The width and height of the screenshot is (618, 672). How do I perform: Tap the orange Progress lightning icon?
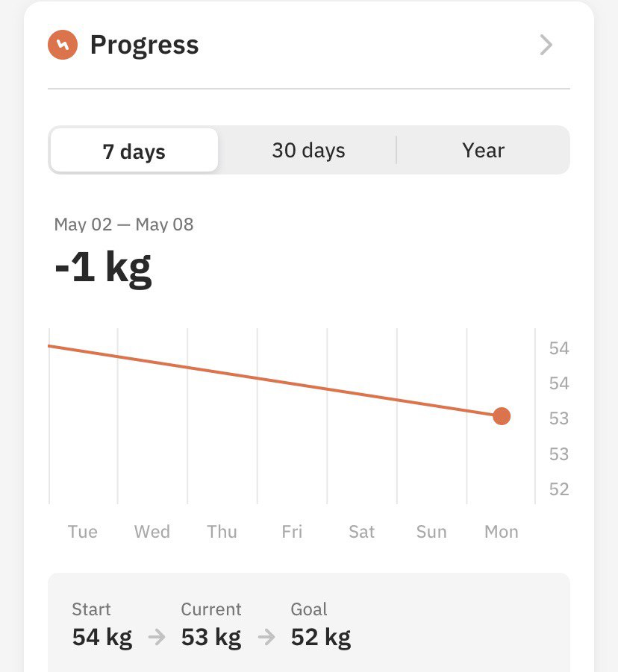point(63,45)
